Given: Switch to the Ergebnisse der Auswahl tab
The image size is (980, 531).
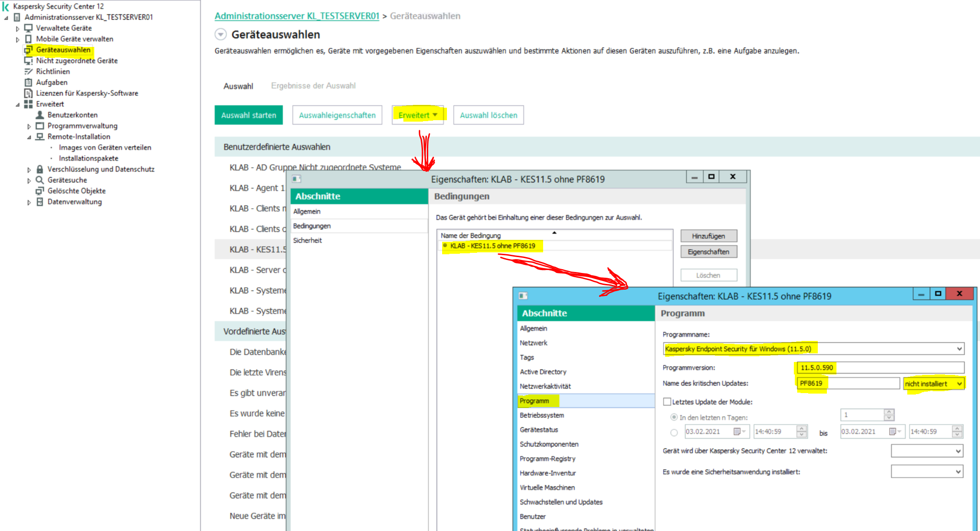Looking at the screenshot, I should [x=313, y=86].
